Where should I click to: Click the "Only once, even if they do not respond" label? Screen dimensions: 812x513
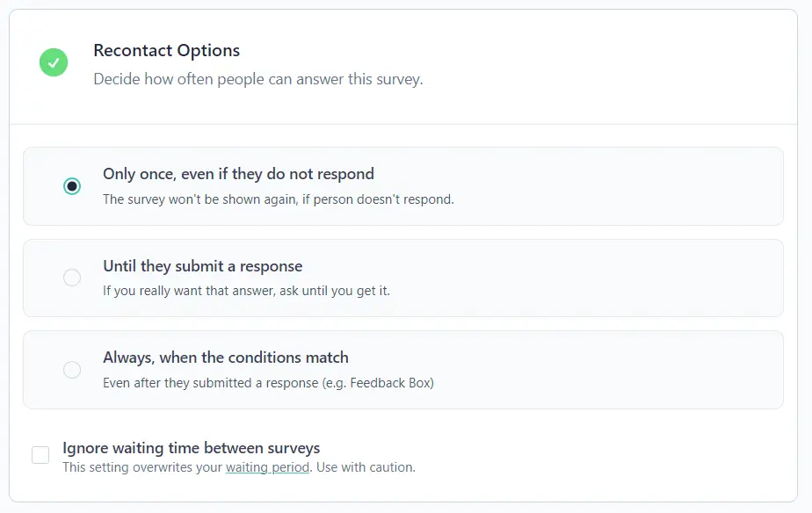coord(238,174)
